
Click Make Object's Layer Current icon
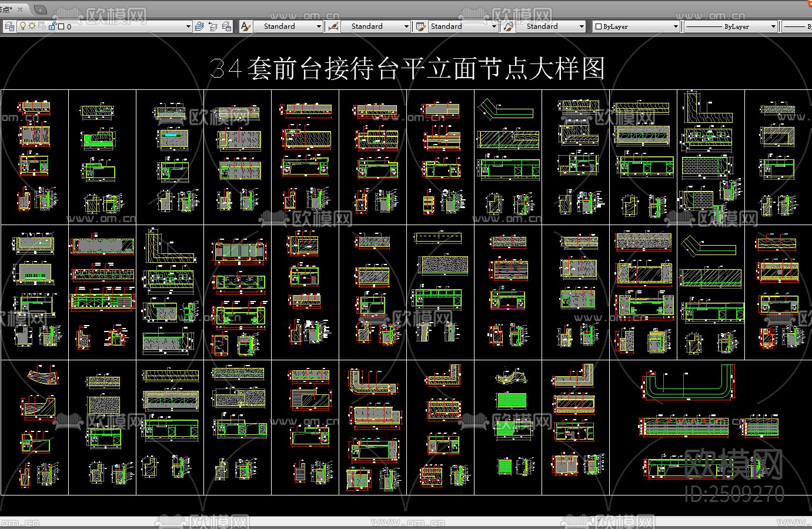(199, 26)
